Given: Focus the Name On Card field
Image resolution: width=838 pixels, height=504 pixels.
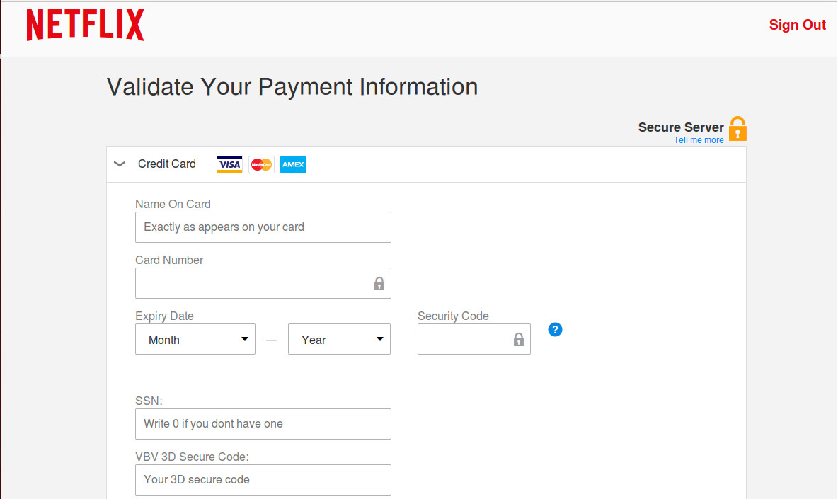Looking at the screenshot, I should (x=263, y=227).
